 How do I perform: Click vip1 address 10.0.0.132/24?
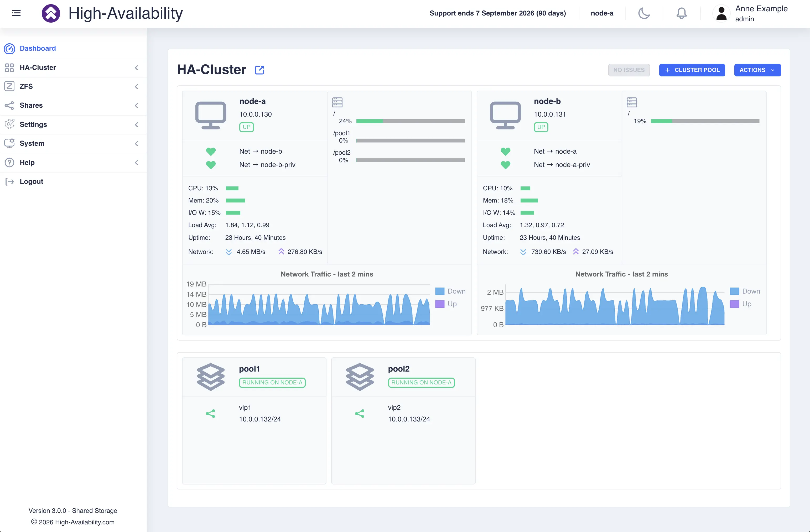(260, 419)
